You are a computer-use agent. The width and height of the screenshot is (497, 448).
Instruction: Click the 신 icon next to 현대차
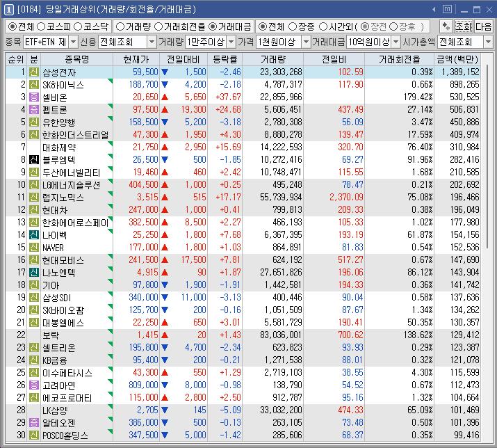(x=34, y=209)
